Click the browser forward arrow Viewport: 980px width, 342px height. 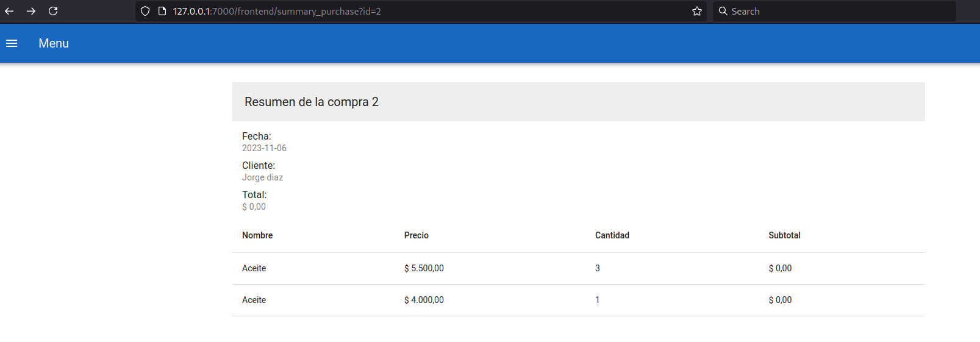coord(31,11)
